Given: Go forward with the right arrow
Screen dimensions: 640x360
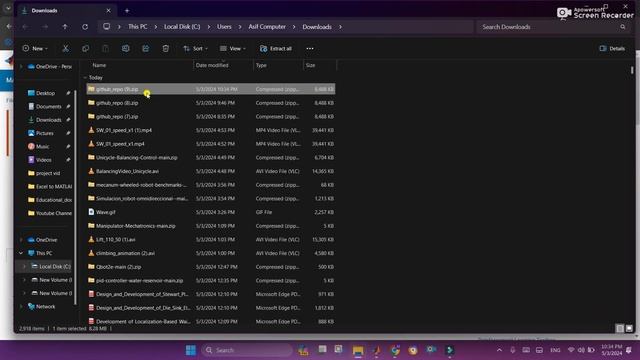Looking at the screenshot, I should coord(45,27).
